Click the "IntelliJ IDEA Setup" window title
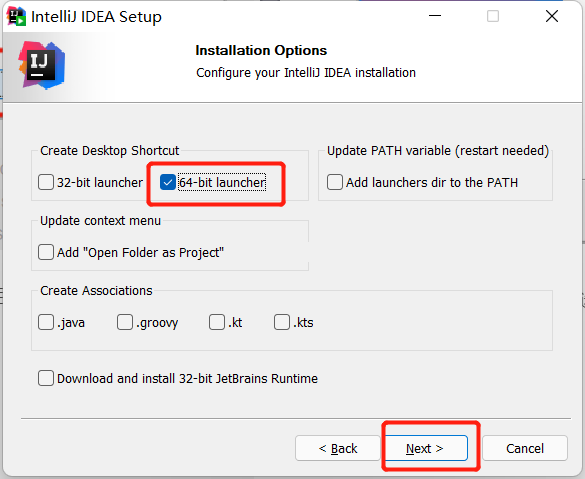The width and height of the screenshot is (585, 479). [96, 17]
